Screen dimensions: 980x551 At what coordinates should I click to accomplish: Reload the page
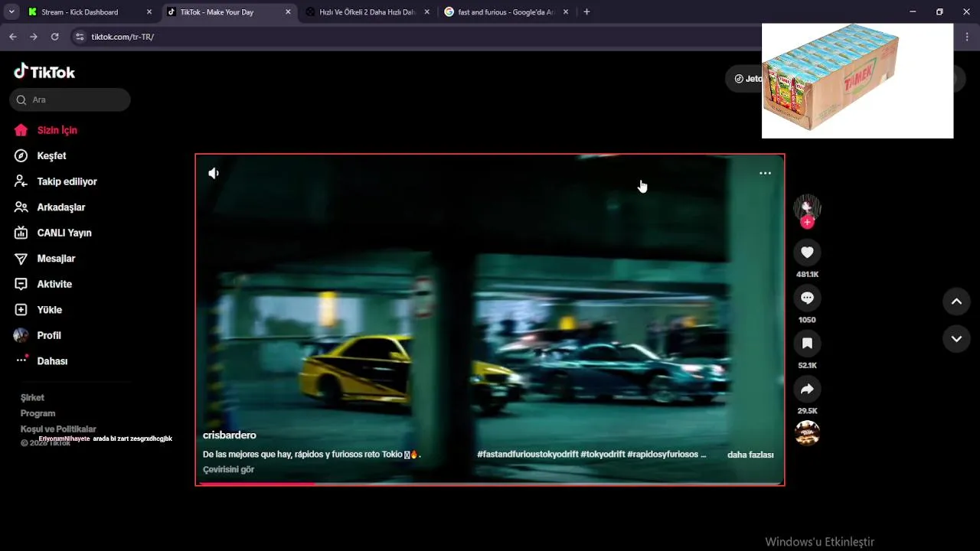click(55, 37)
